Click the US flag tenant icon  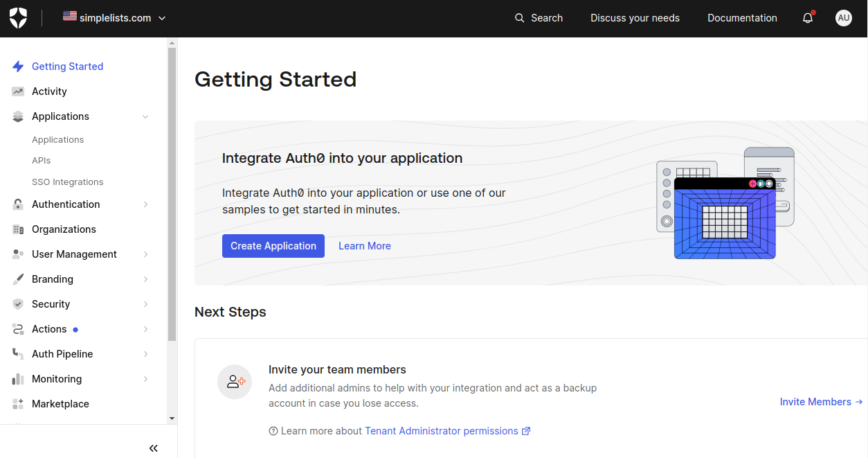click(x=70, y=16)
